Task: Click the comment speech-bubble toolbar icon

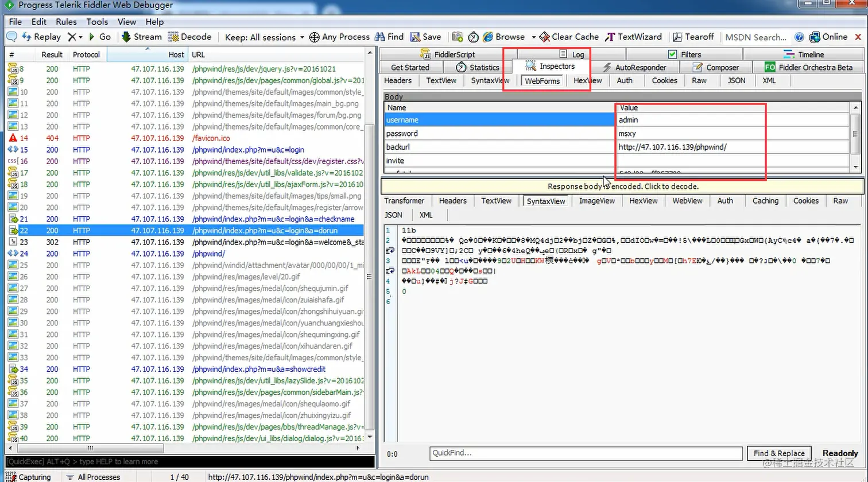Action: pyautogui.click(x=11, y=37)
